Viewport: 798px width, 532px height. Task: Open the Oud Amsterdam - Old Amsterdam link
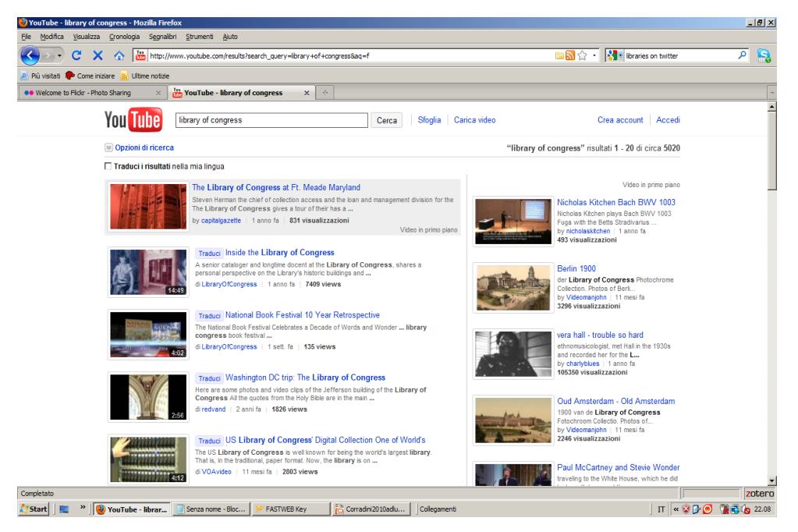click(615, 401)
